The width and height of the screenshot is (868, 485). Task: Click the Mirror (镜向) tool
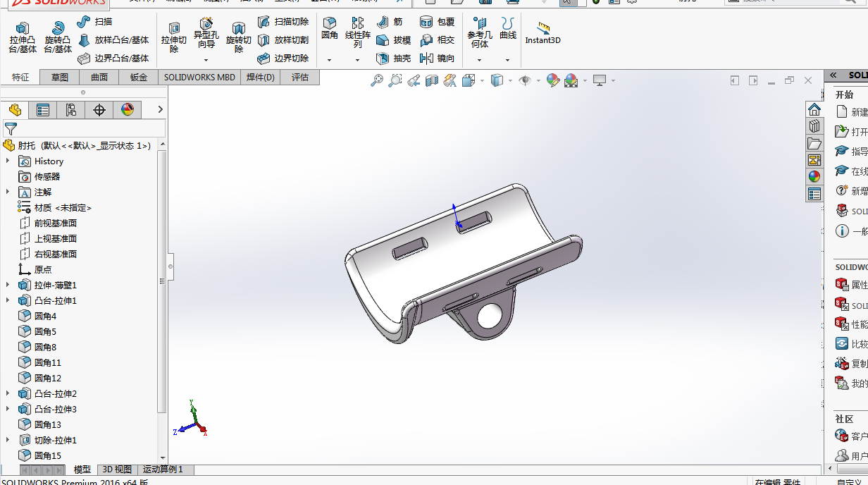pyautogui.click(x=437, y=59)
